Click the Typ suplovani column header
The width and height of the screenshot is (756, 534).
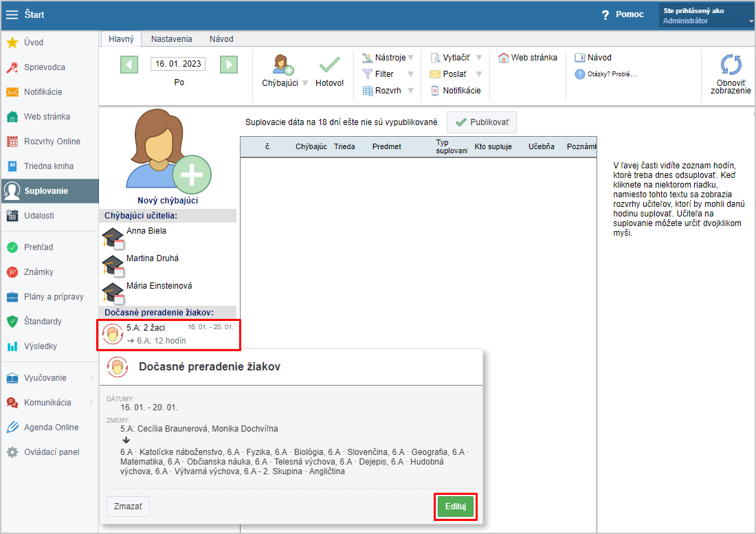(452, 146)
